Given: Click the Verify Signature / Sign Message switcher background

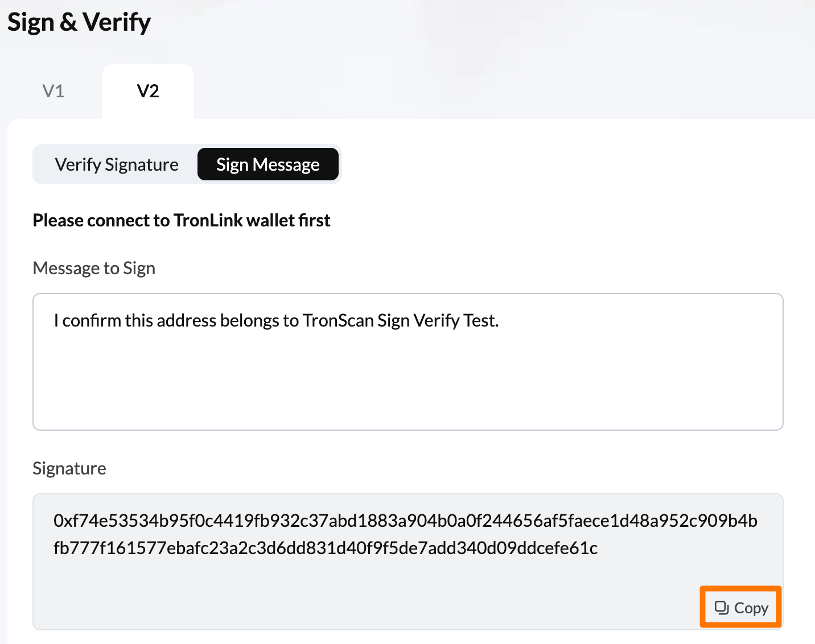Looking at the screenshot, I should (x=187, y=164).
